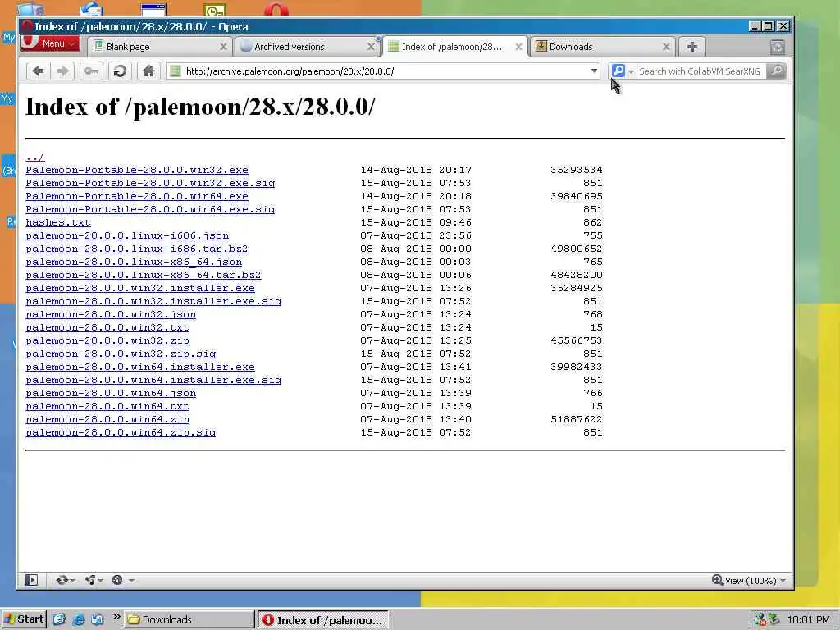Click the page icon in address bar
840x630 pixels.
(x=176, y=71)
